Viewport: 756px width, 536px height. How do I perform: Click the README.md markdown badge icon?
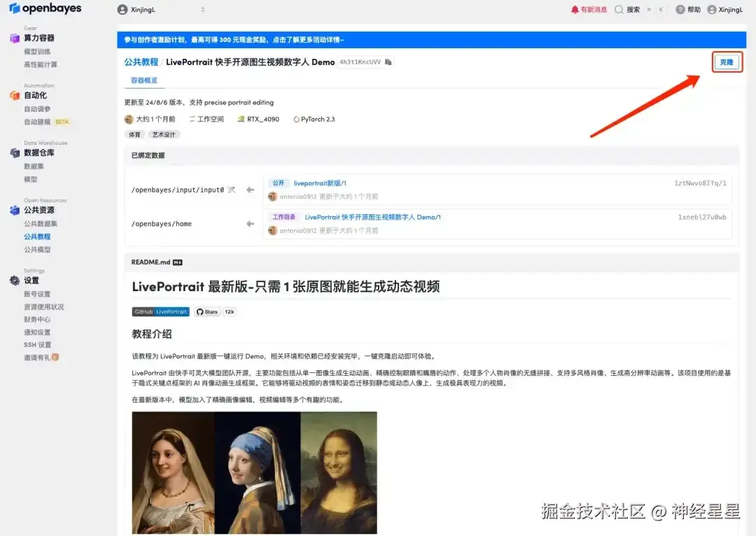point(177,262)
